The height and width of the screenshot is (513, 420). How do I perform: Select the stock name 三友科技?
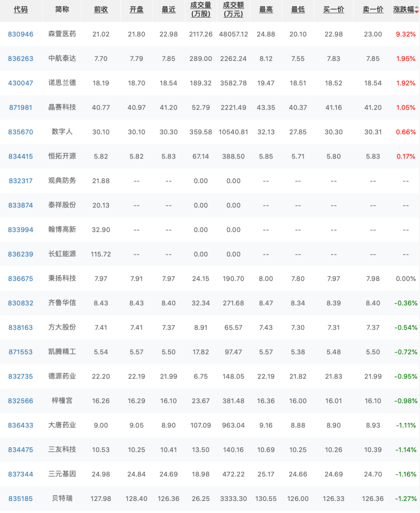click(x=62, y=450)
